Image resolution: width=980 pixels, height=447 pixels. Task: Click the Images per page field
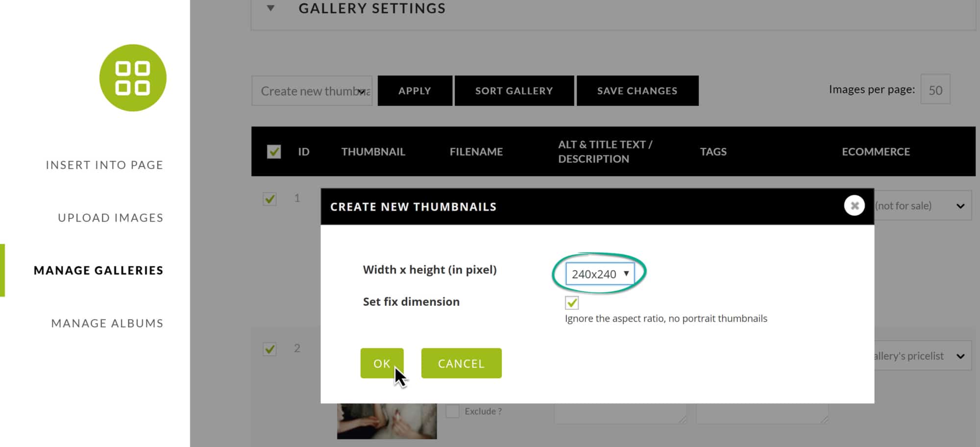[x=935, y=89]
